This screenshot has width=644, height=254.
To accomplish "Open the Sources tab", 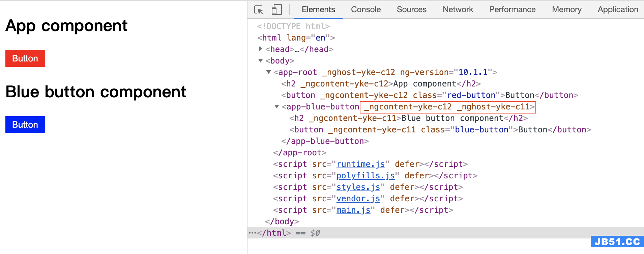I will (x=411, y=9).
